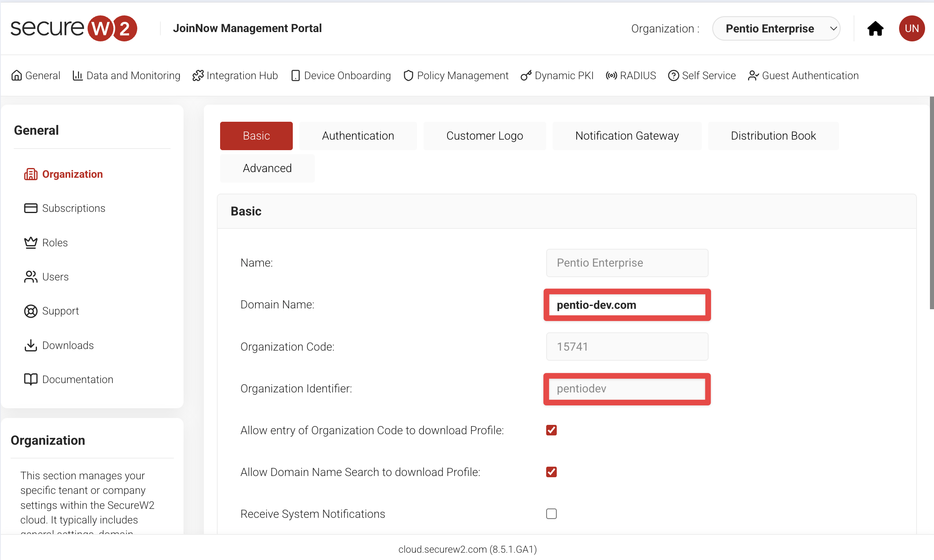Click the Downloads arrow icon

pyautogui.click(x=31, y=345)
